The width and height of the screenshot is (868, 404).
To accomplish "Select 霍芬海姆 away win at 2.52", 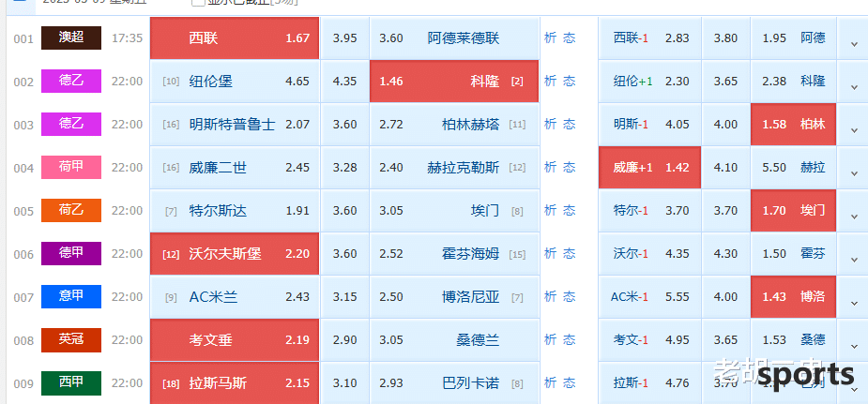I will (454, 254).
